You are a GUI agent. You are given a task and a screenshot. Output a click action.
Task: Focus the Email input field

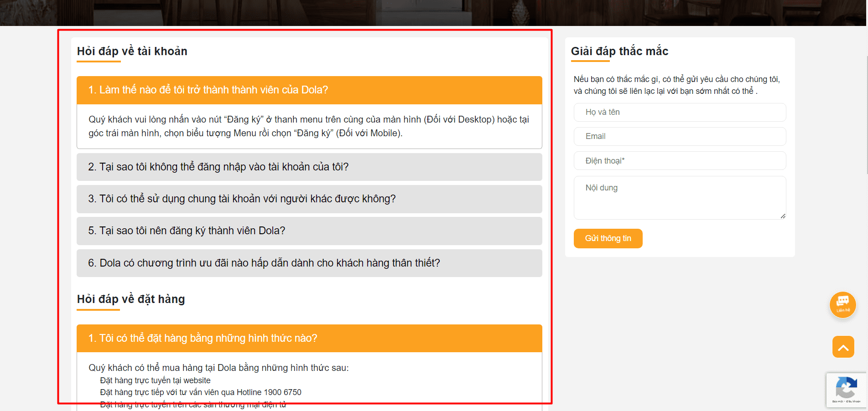[680, 136]
